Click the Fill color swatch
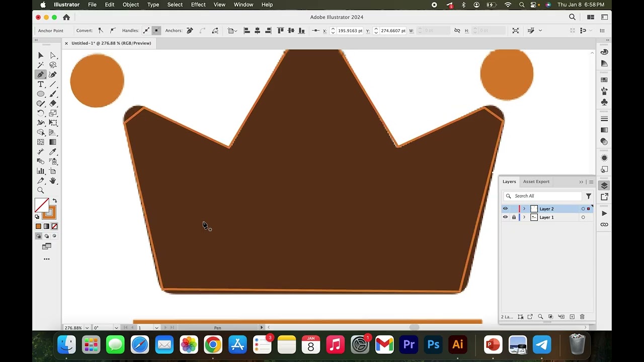This screenshot has height=362, width=644. point(42,205)
